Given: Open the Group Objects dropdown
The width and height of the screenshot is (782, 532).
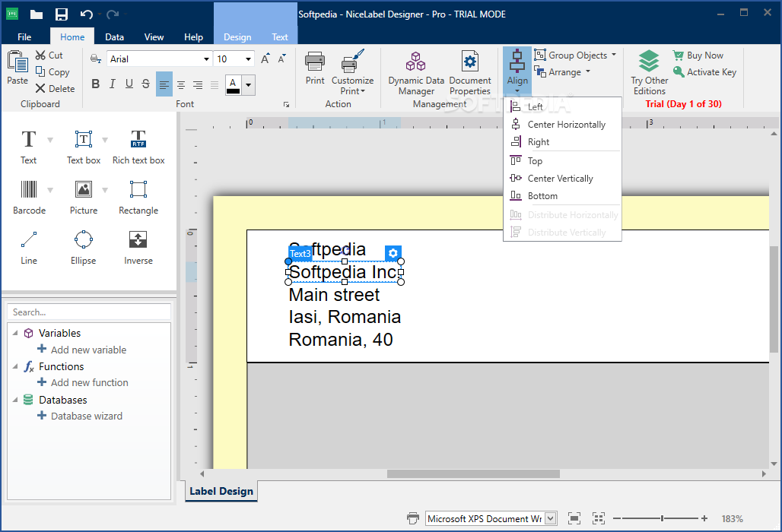Looking at the screenshot, I should pyautogui.click(x=614, y=55).
